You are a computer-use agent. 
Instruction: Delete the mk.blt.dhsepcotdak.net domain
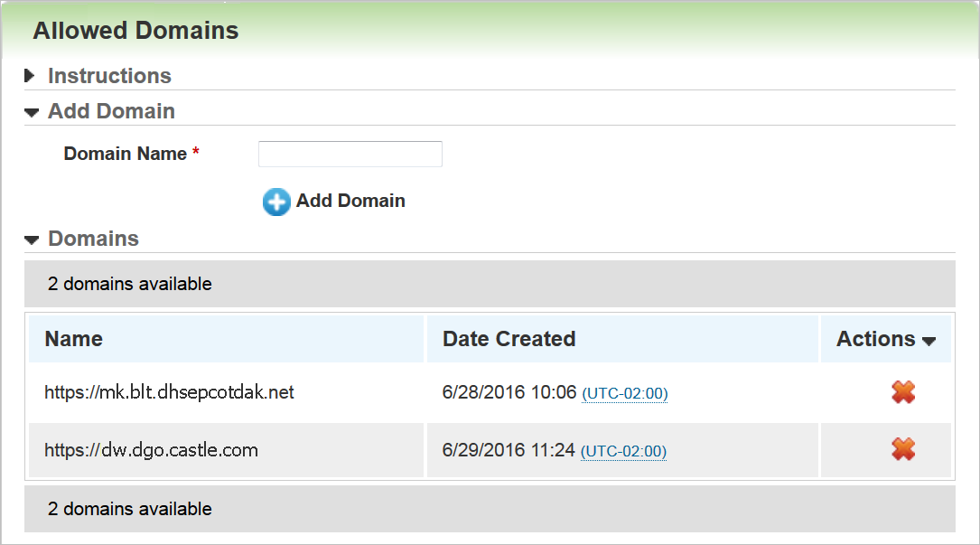(x=903, y=392)
